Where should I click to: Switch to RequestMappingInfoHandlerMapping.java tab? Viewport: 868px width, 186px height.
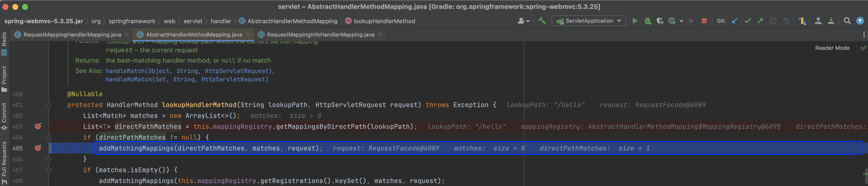point(320,35)
